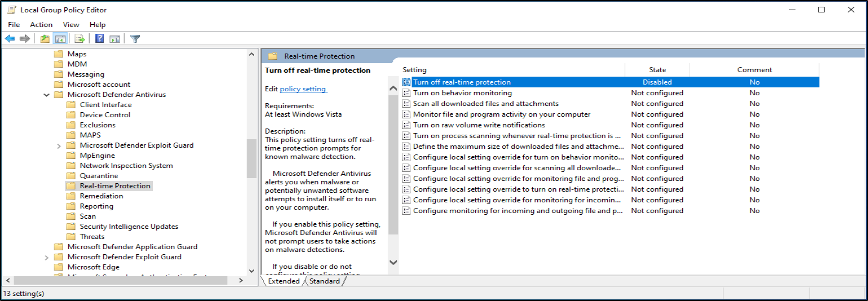Click the Disabled state cell
Viewport: 868px width, 301px height.
[x=657, y=82]
